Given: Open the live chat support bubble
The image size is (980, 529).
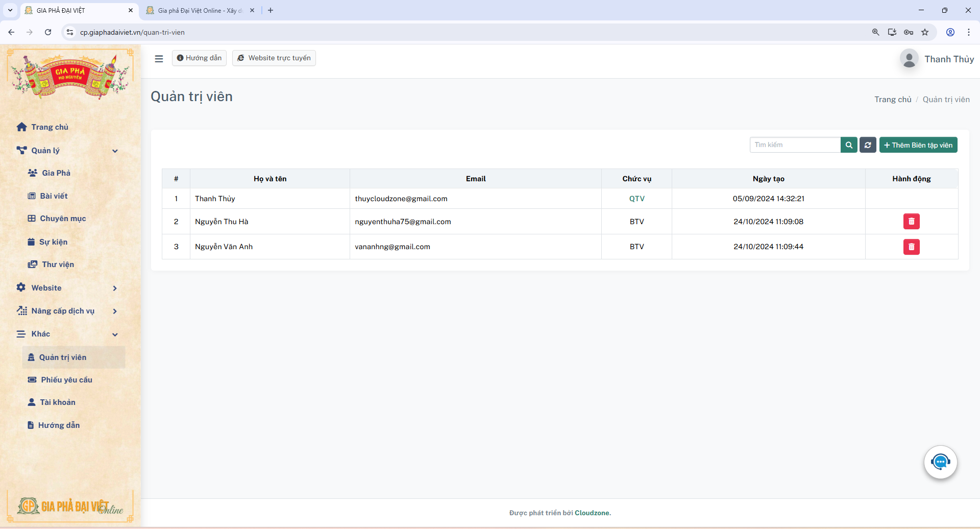Looking at the screenshot, I should 940,462.
